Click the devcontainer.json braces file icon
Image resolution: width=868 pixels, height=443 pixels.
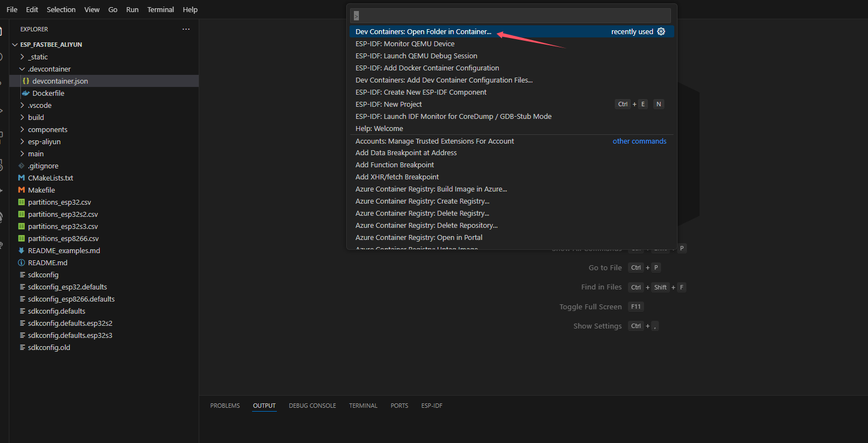tap(26, 81)
